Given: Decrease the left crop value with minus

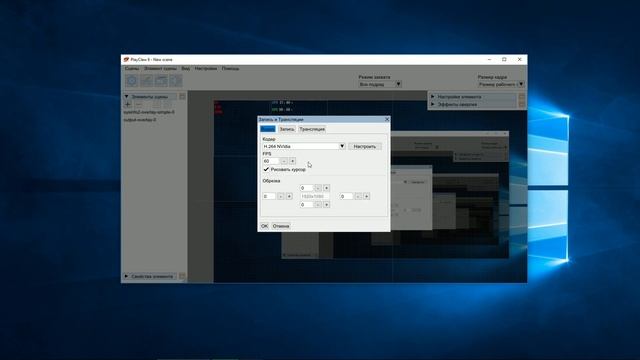Looking at the screenshot, I should pyautogui.click(x=280, y=196).
